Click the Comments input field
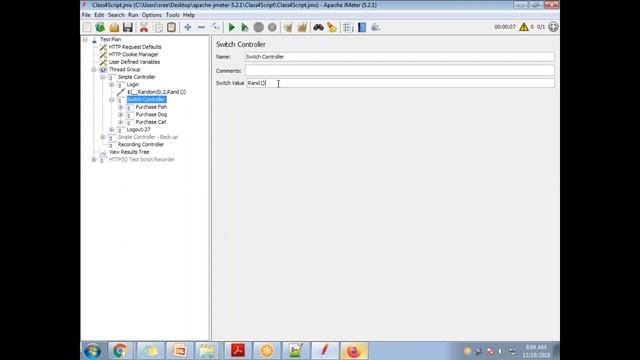This screenshot has height=360, width=640. (400, 71)
